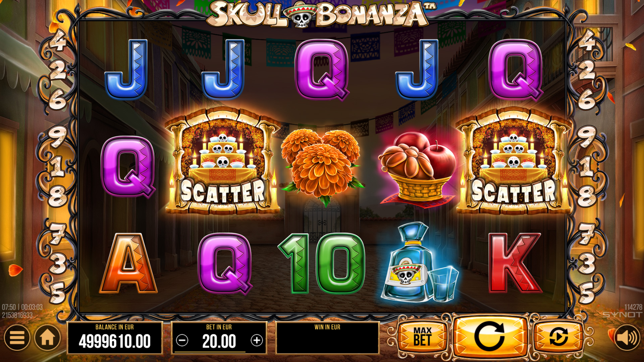Click the left Scatter altar symbol
644x362 pixels.
point(222,161)
